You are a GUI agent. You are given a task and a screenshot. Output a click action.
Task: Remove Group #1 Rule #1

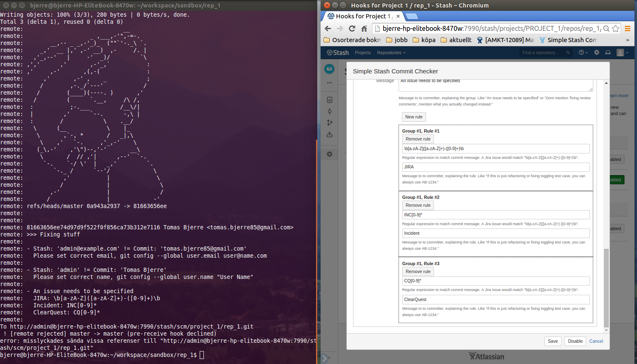tap(418, 139)
